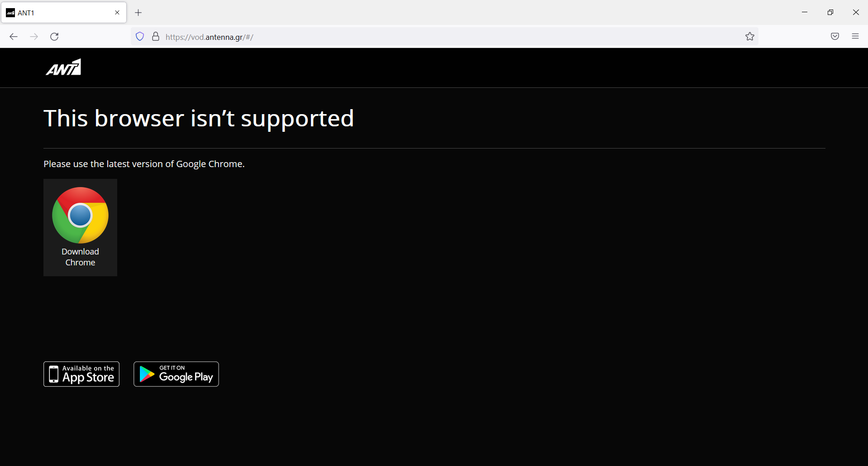The height and width of the screenshot is (466, 868).
Task: Open the Firefox application menu
Action: click(x=855, y=36)
